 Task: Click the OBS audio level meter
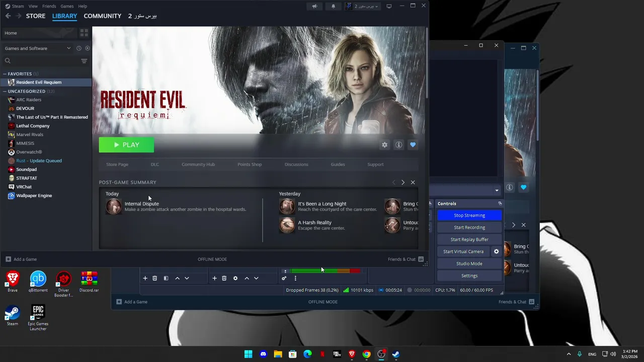click(325, 271)
